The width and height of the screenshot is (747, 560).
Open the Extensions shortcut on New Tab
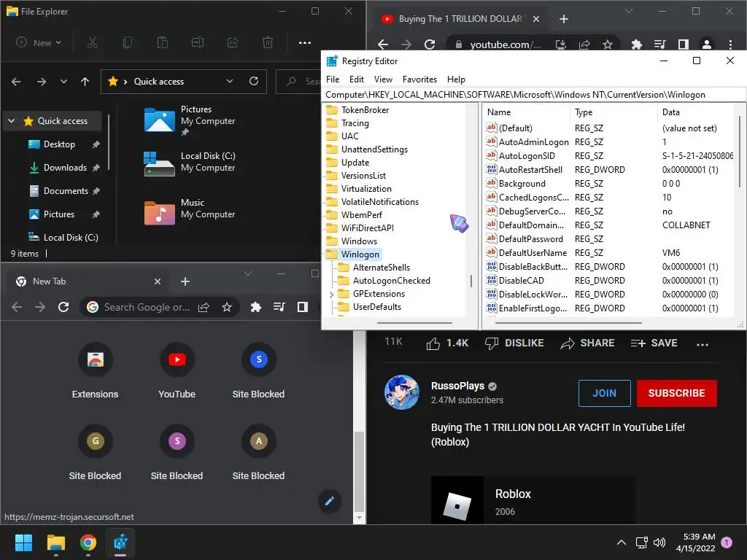96,371
